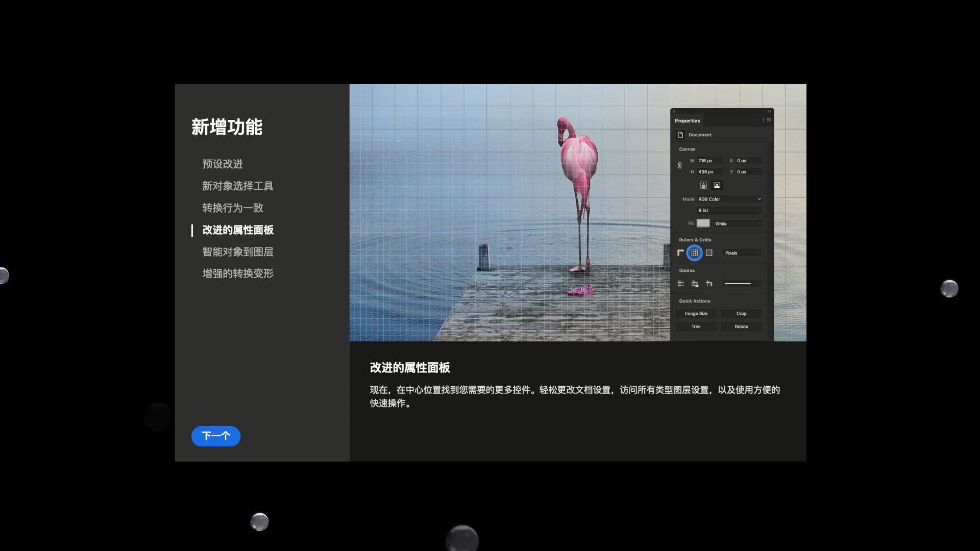Open the Properties panel menu icon

(769, 120)
